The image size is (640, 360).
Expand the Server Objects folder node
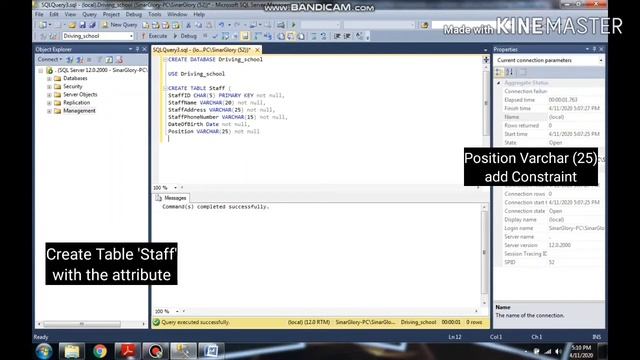point(49,95)
